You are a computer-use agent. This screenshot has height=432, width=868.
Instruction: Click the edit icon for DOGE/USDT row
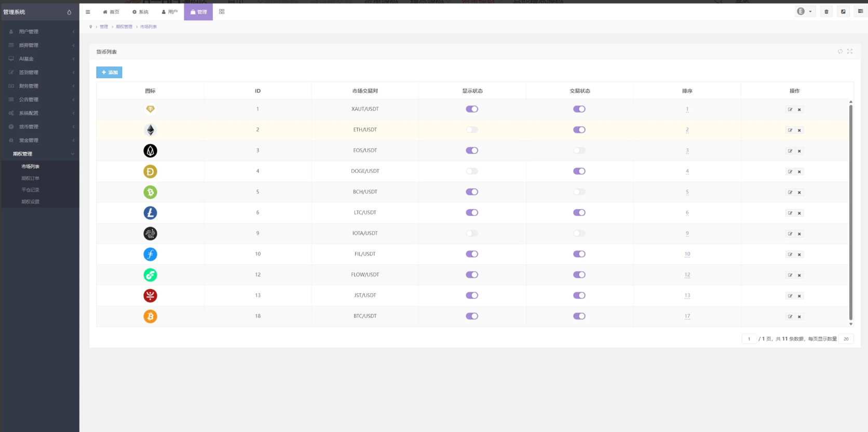coord(790,172)
